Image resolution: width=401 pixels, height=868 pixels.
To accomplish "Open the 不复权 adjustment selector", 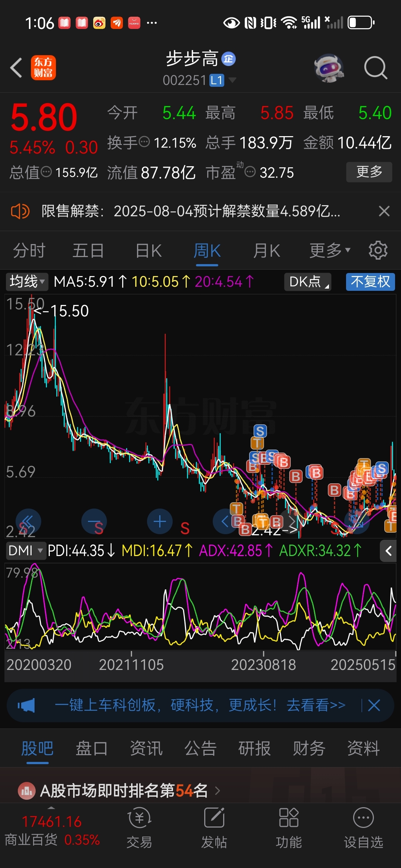I will pyautogui.click(x=370, y=282).
